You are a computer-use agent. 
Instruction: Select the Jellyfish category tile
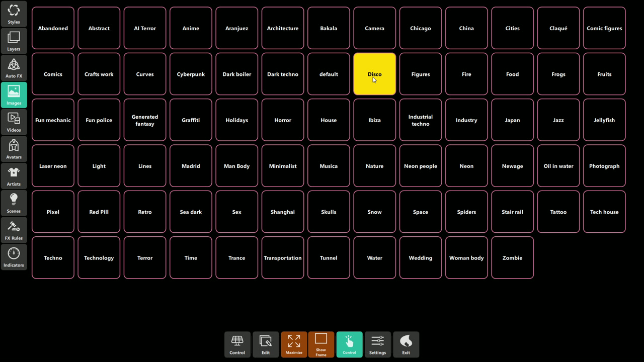pos(604,120)
